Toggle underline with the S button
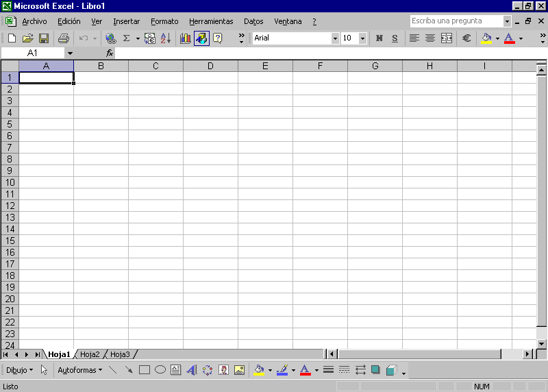 (x=395, y=38)
